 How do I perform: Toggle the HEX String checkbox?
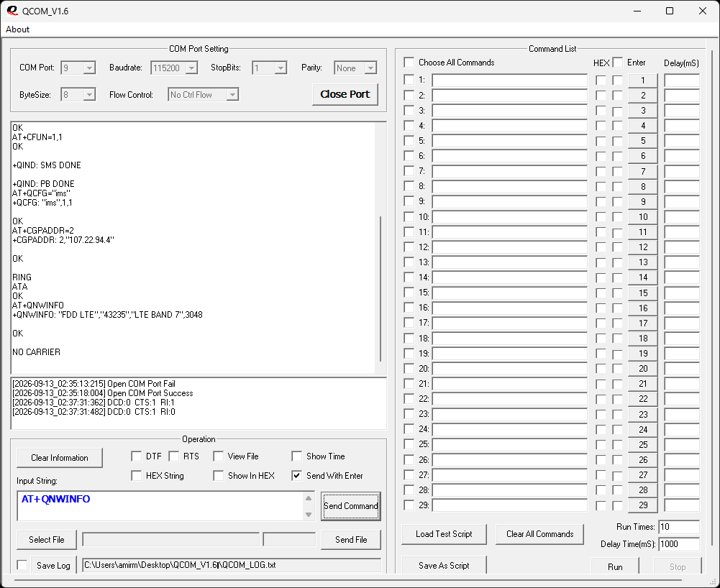[137, 476]
